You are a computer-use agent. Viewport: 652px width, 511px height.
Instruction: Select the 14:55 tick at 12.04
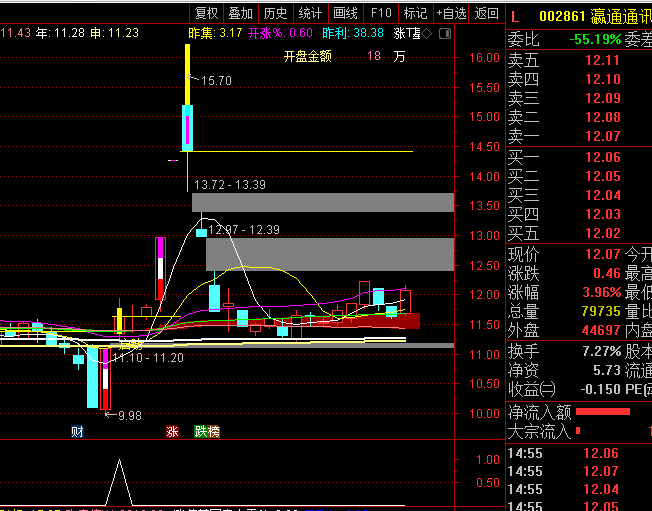563,489
